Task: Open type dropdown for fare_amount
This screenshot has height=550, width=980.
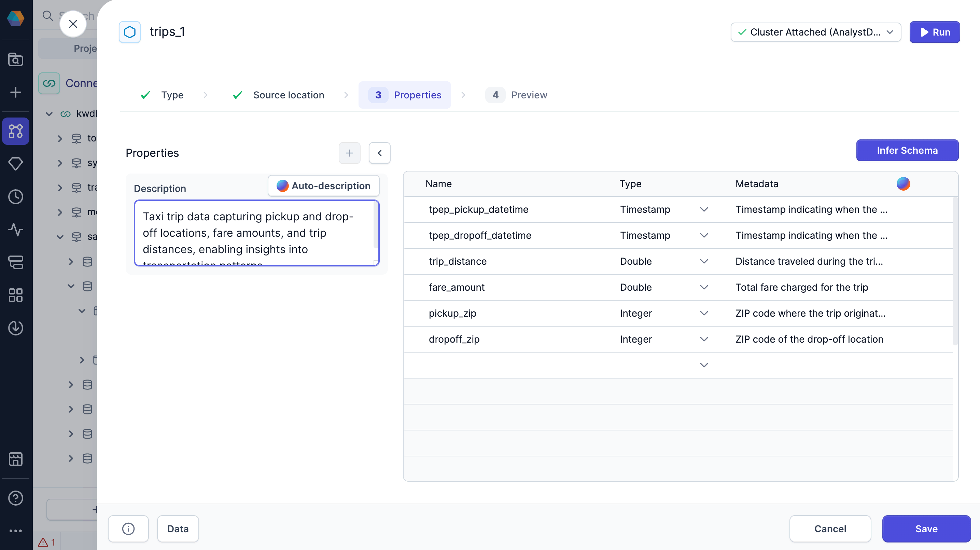Action: tap(704, 287)
